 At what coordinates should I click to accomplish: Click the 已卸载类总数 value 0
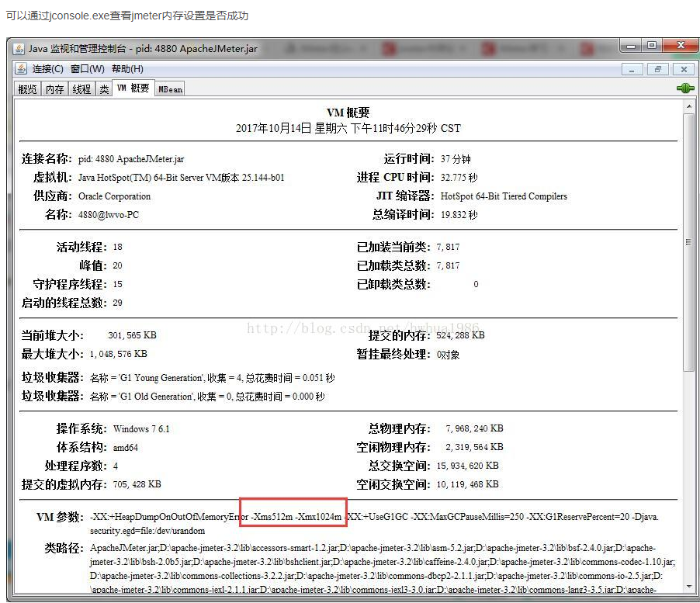(476, 284)
